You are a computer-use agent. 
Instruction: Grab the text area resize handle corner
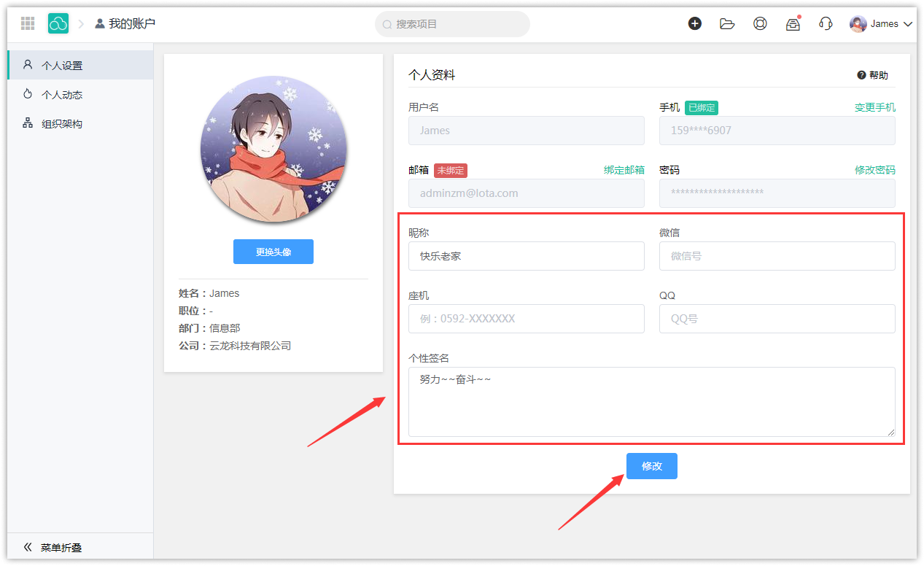point(891,433)
